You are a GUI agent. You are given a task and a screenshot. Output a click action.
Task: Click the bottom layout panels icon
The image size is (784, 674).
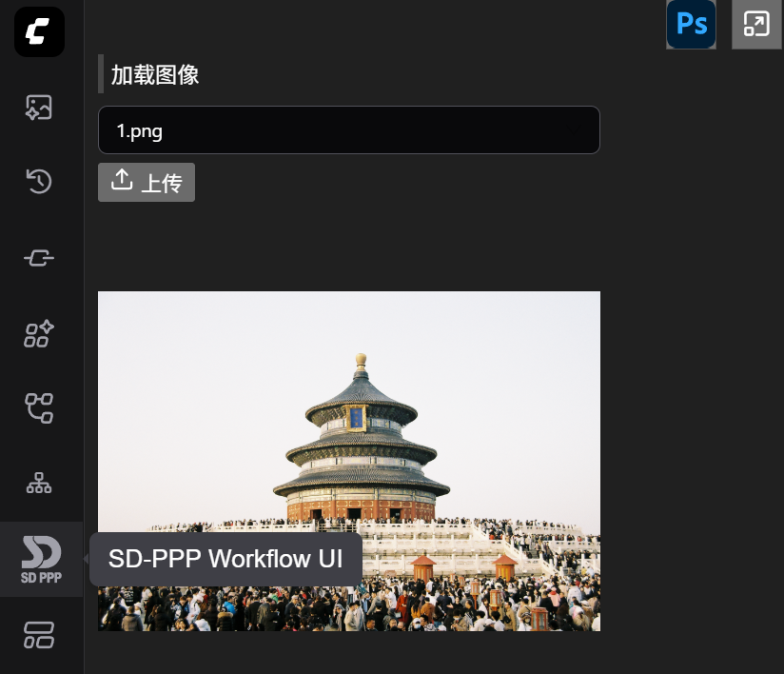point(39,635)
